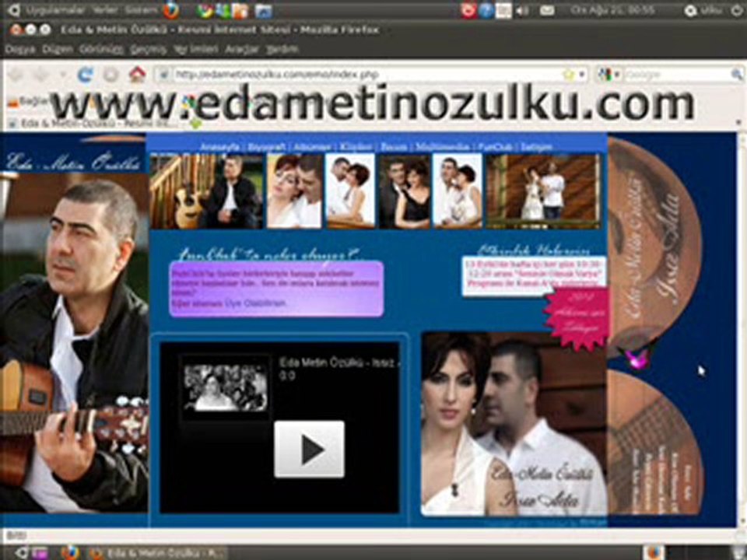Open the Geçmiş menu
The height and width of the screenshot is (560, 747).
[x=148, y=49]
